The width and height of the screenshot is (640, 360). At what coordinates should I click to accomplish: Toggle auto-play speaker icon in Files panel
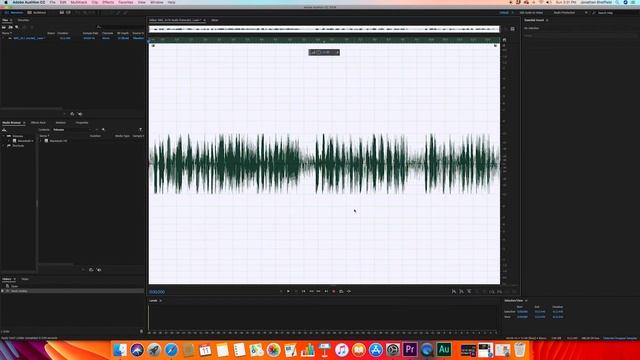point(80,114)
